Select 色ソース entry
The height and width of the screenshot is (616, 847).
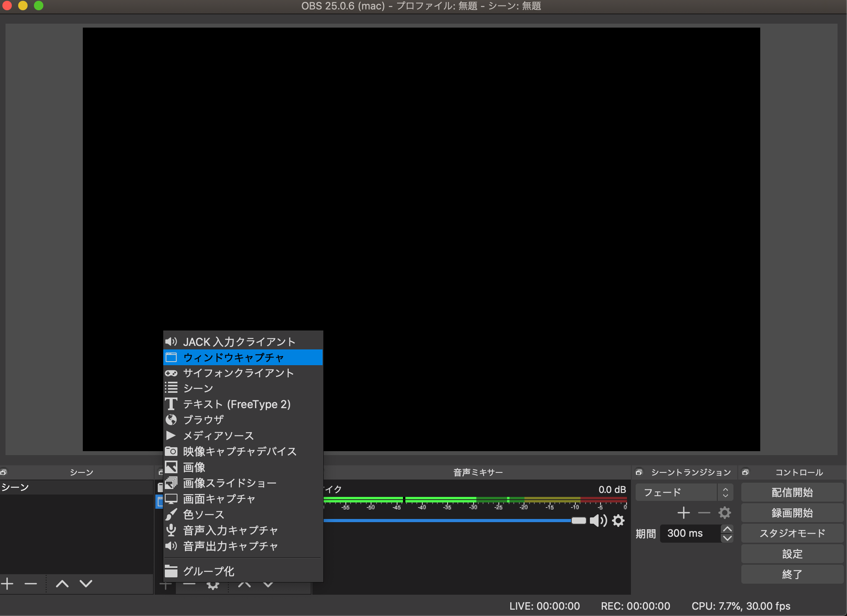(243, 515)
